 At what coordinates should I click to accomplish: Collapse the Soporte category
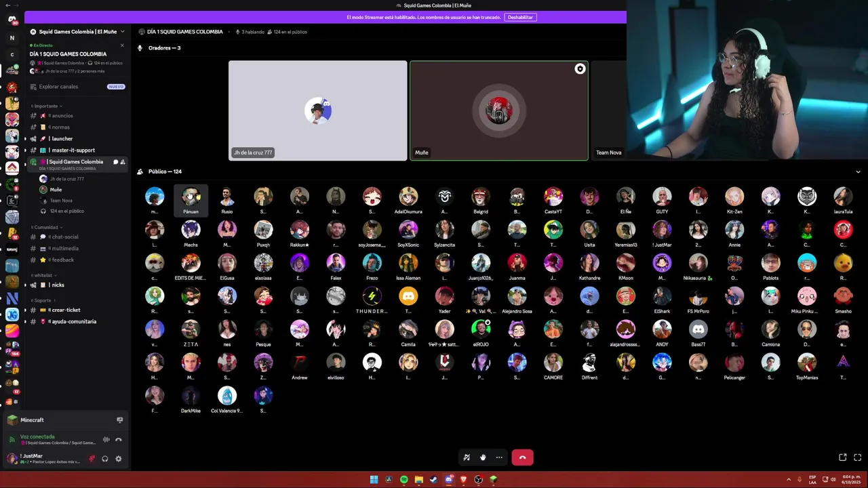point(43,300)
